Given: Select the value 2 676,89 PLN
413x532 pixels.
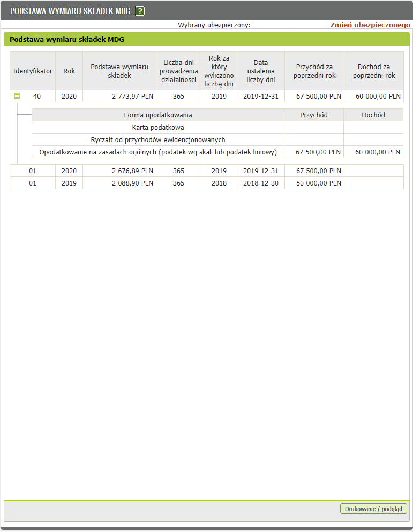Looking at the screenshot, I should point(132,171).
